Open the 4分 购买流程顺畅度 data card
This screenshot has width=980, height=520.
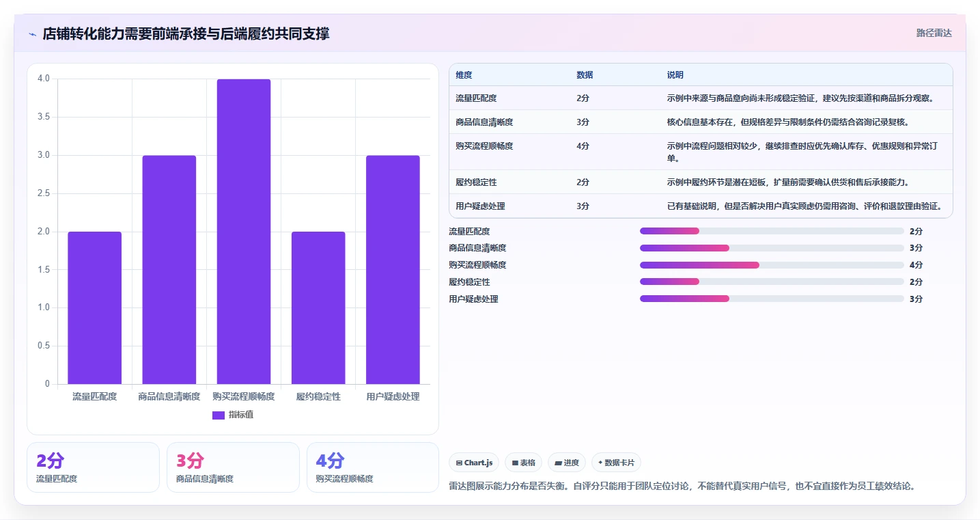click(x=373, y=467)
